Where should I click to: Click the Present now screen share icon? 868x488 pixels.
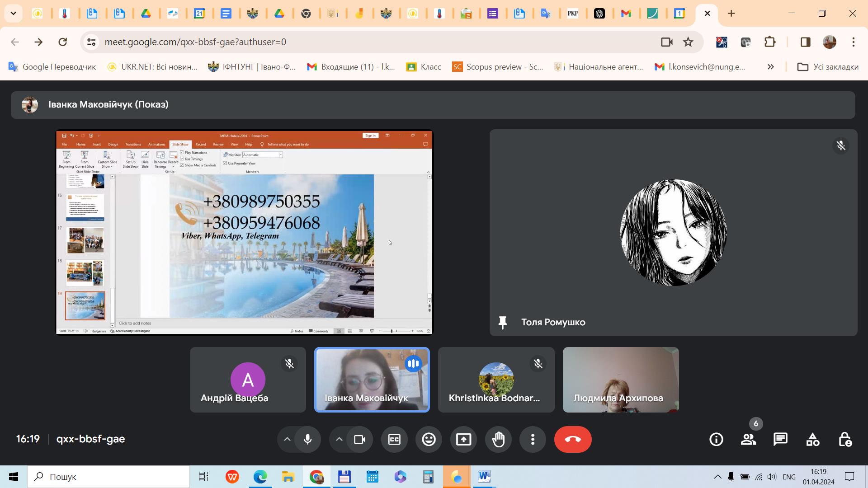[x=463, y=439]
